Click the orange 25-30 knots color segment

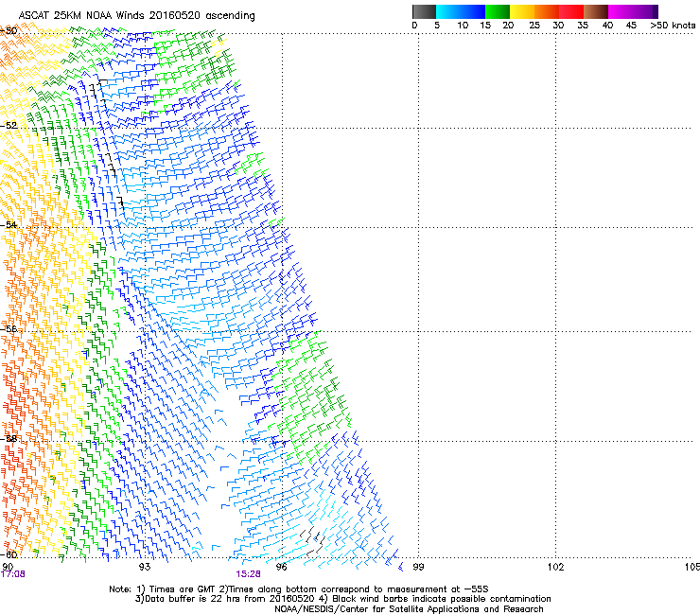coord(547,11)
